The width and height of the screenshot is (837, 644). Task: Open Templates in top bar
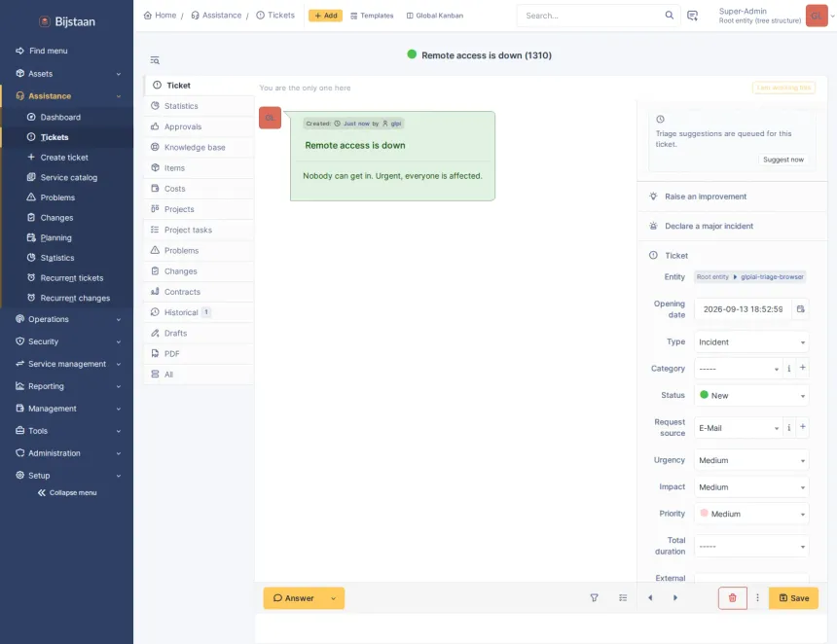click(x=372, y=16)
